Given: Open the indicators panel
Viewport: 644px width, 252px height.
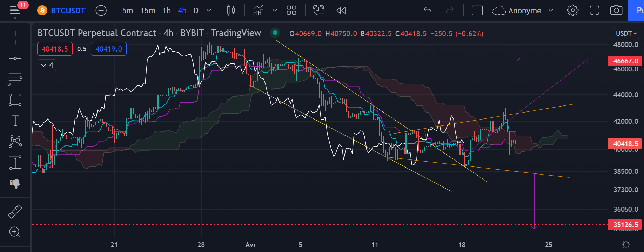Looking at the screenshot, I should tap(259, 11).
